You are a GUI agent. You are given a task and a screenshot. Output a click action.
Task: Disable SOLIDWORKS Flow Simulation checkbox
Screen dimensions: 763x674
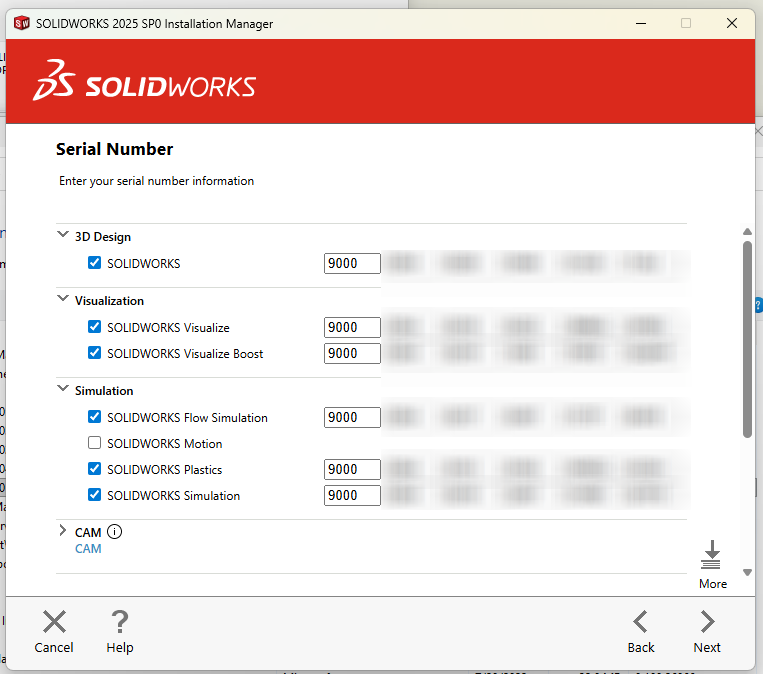[x=94, y=417]
